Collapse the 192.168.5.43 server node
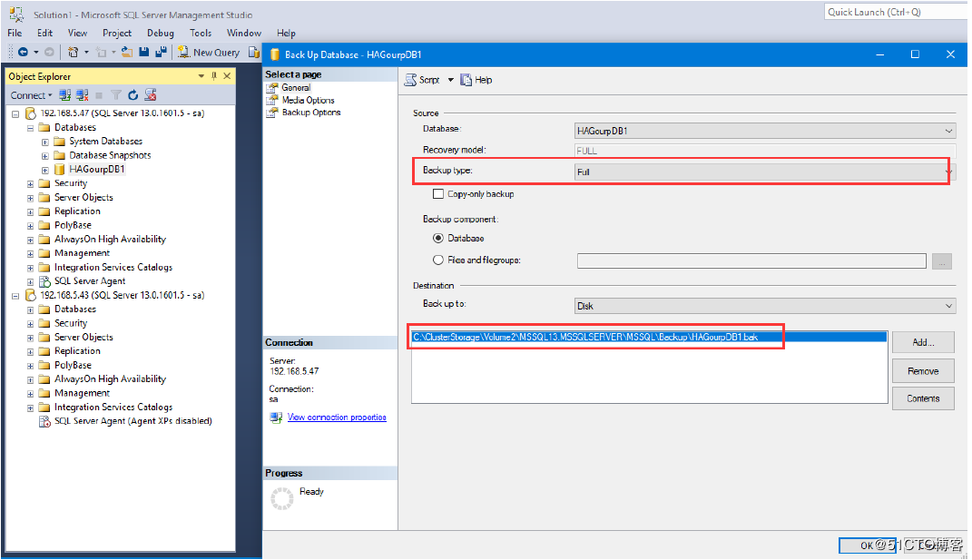972x560 pixels. tap(15, 296)
